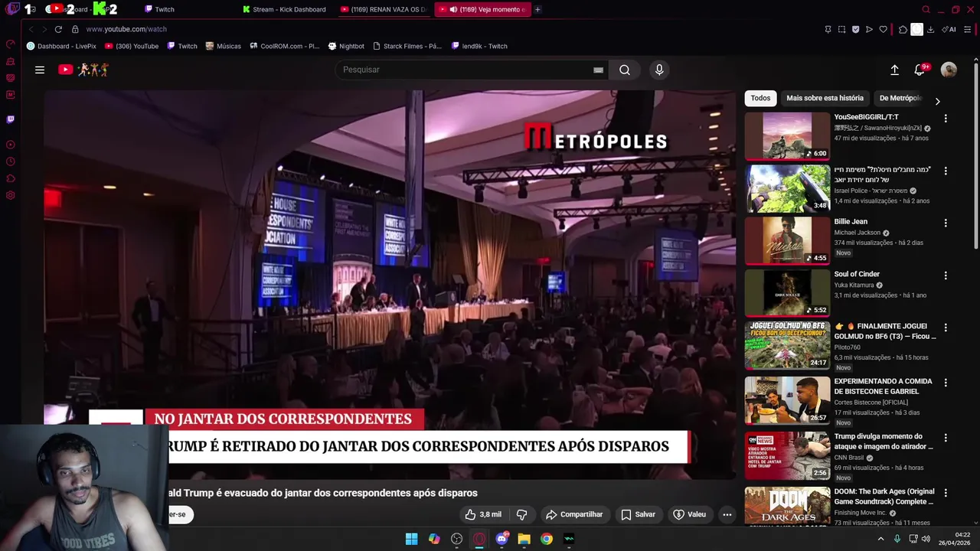
Task: Open YouTube notifications bell
Action: (x=920, y=70)
